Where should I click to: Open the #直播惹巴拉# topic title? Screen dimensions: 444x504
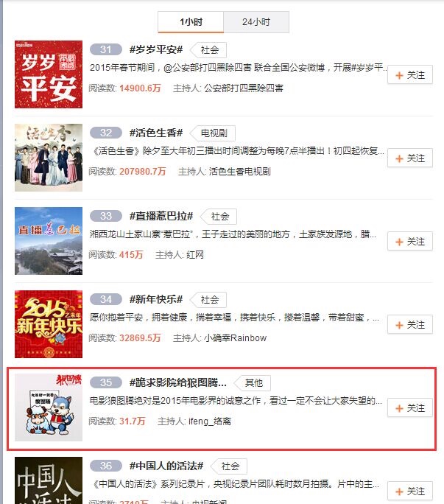point(161,216)
